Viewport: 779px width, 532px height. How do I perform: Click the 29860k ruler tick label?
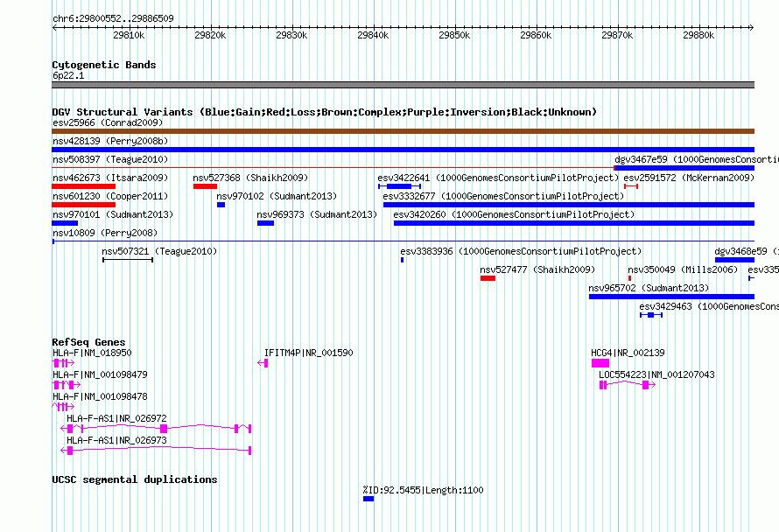pos(536,35)
